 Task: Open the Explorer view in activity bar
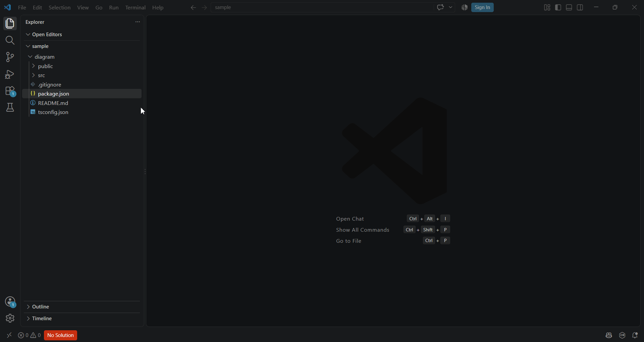tap(10, 23)
